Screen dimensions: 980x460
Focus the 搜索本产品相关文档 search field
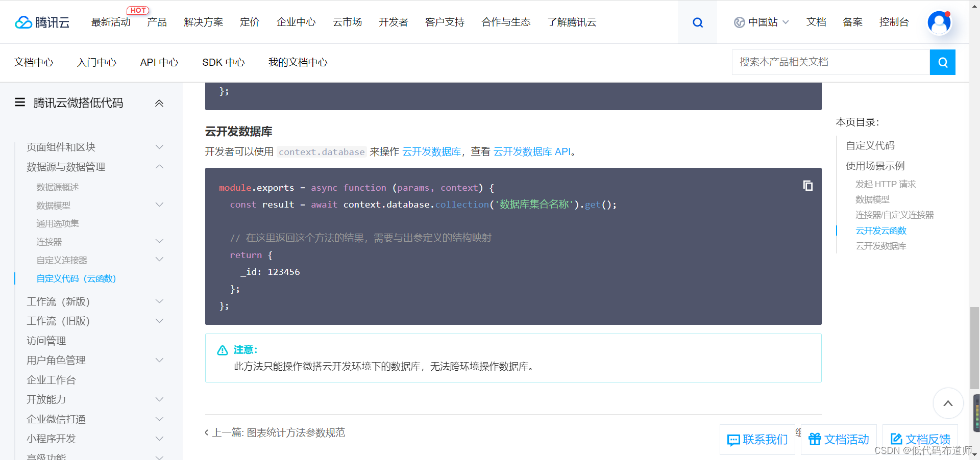point(831,62)
